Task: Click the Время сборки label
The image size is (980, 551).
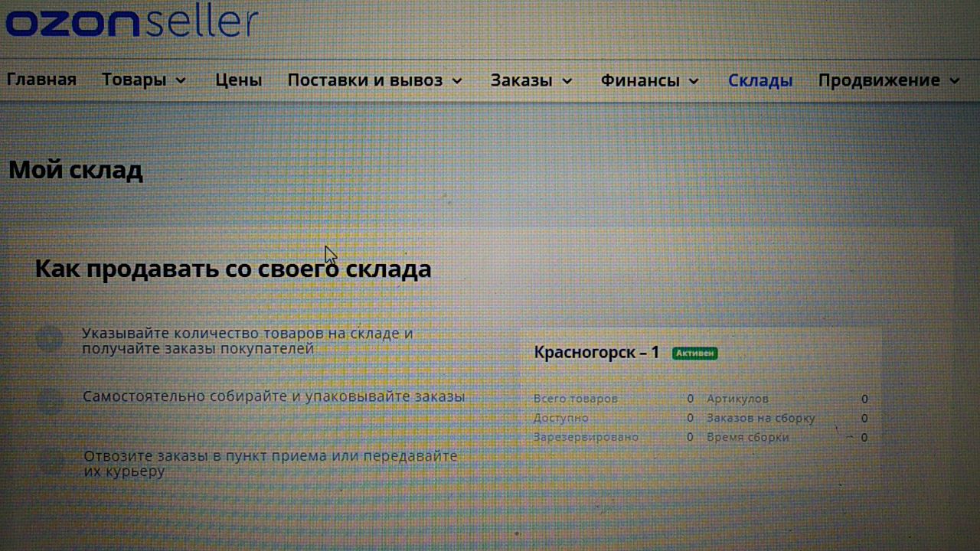Action: pyautogui.click(x=748, y=437)
